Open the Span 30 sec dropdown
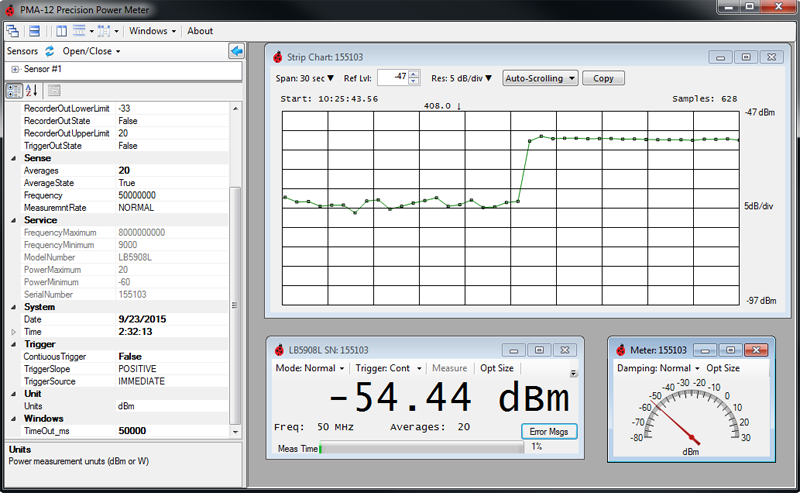The height and width of the screenshot is (493, 800). 305,78
